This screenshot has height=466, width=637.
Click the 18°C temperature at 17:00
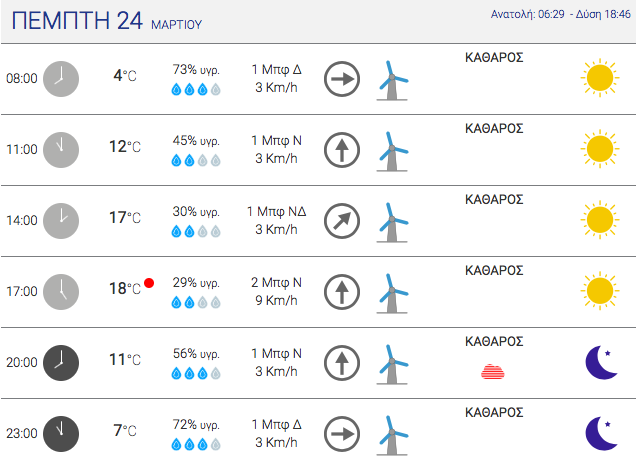coord(125,288)
